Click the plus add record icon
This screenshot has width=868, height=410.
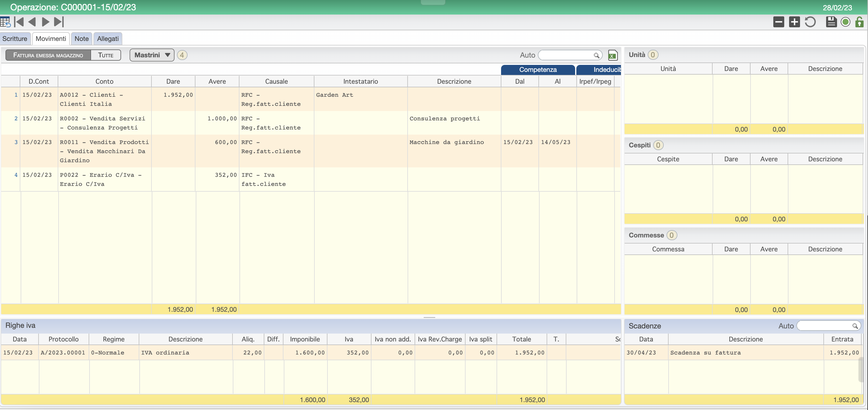(794, 22)
